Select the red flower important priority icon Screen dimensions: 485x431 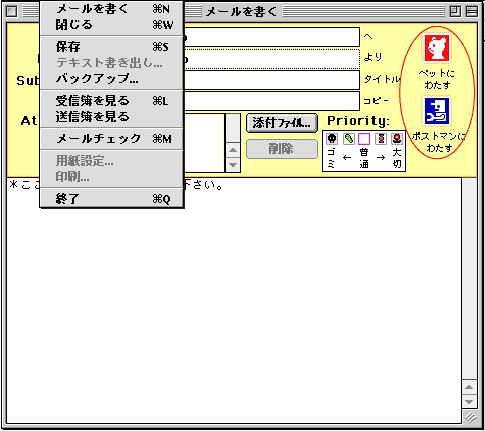(x=397, y=139)
